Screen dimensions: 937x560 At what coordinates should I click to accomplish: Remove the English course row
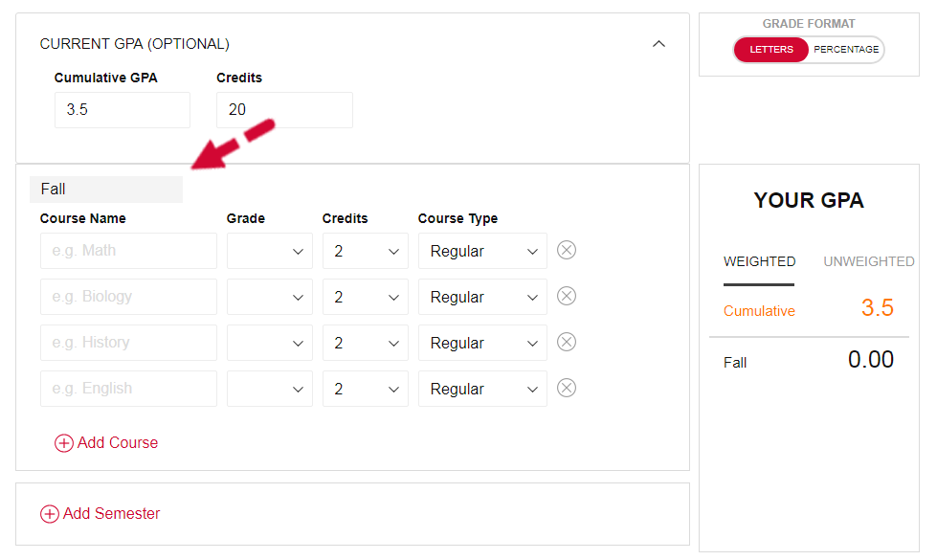click(566, 388)
